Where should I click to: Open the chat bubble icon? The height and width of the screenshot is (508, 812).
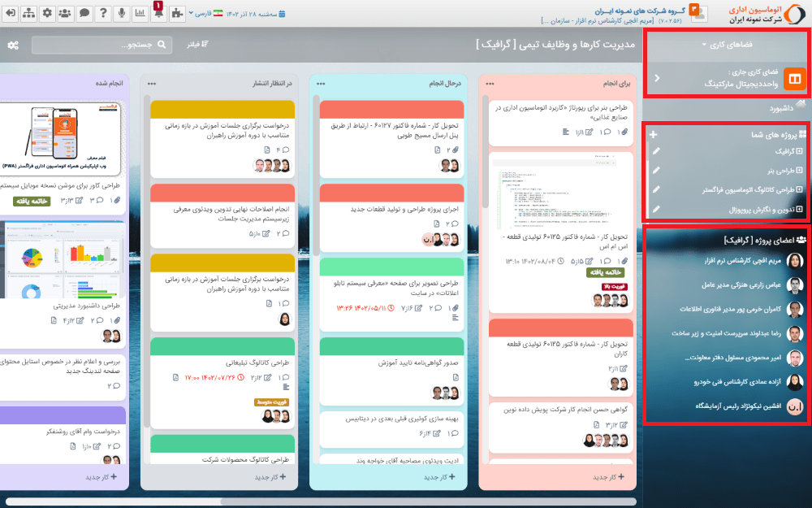(84, 12)
